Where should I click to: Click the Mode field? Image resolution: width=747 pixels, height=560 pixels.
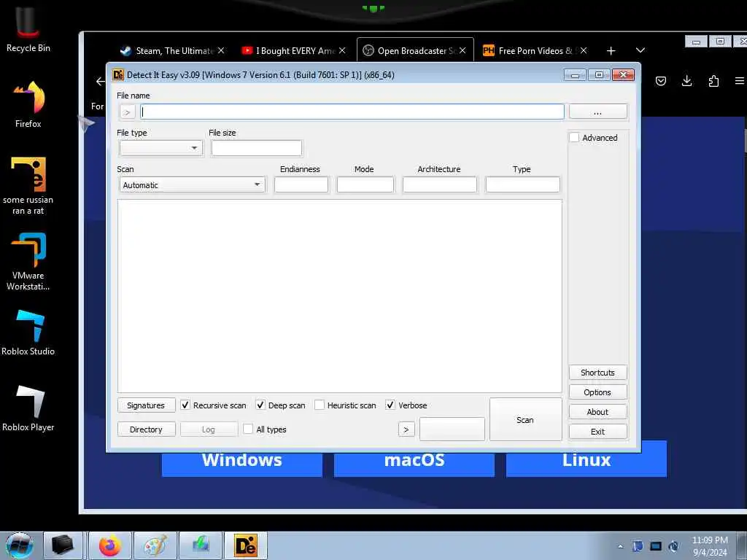(365, 184)
